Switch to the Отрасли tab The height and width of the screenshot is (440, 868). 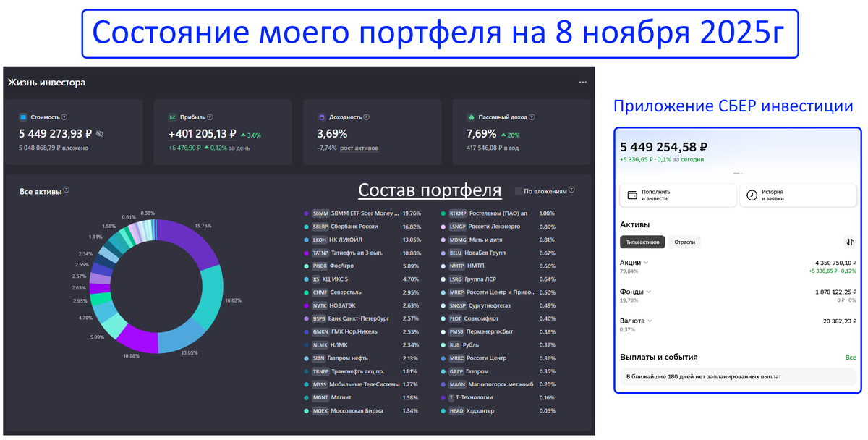point(684,242)
